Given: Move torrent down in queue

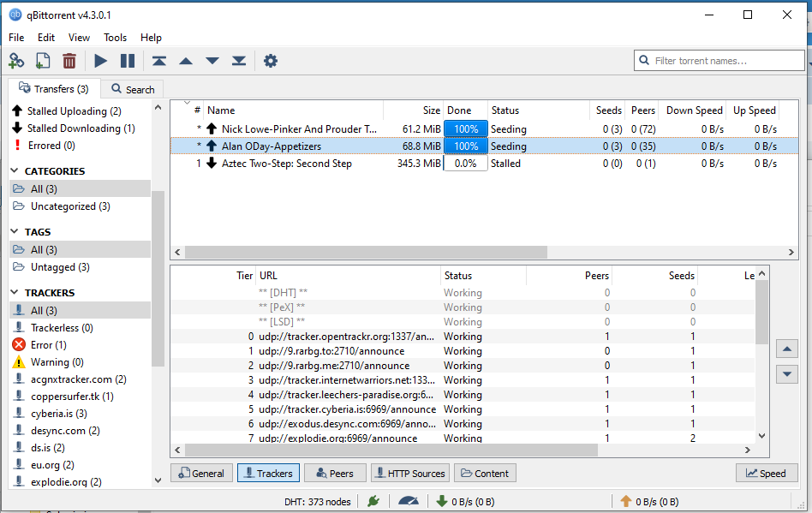Looking at the screenshot, I should click(x=212, y=61).
